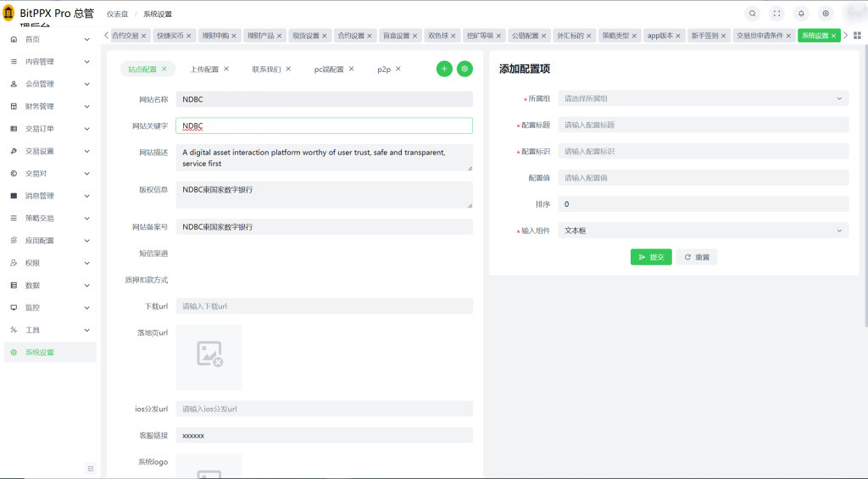Click the 落地页url image placeholder
868x479 pixels.
(x=209, y=357)
